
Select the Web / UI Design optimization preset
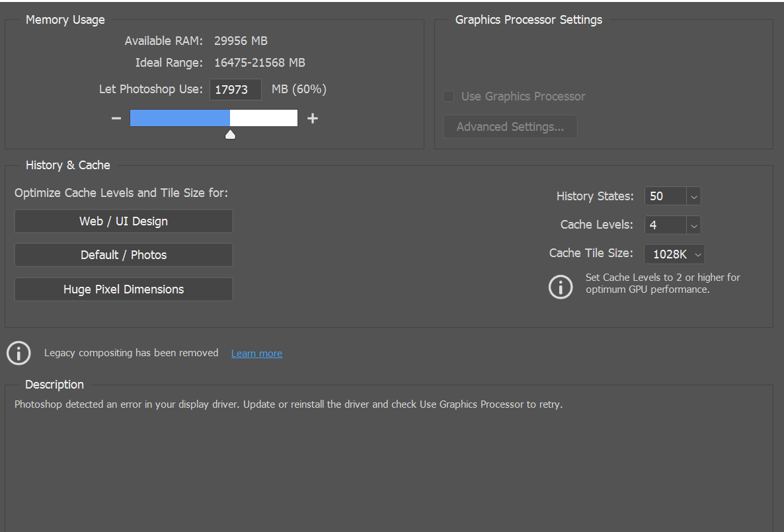124,221
